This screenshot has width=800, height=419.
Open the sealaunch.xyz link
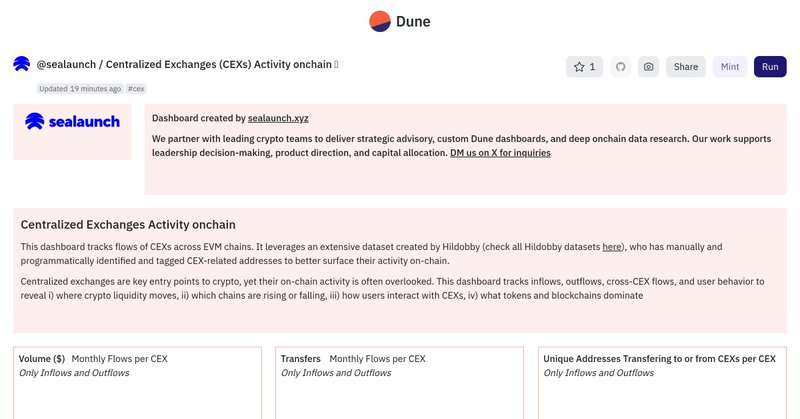click(x=278, y=118)
